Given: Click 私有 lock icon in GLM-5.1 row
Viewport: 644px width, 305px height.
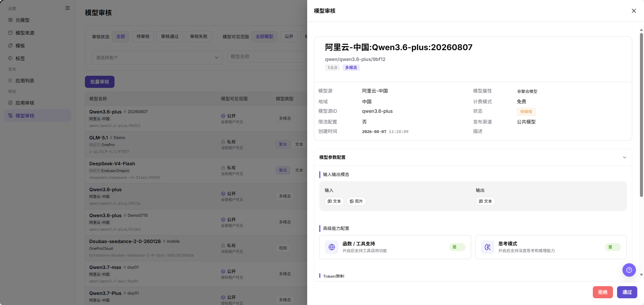Looking at the screenshot, I should click(223, 142).
